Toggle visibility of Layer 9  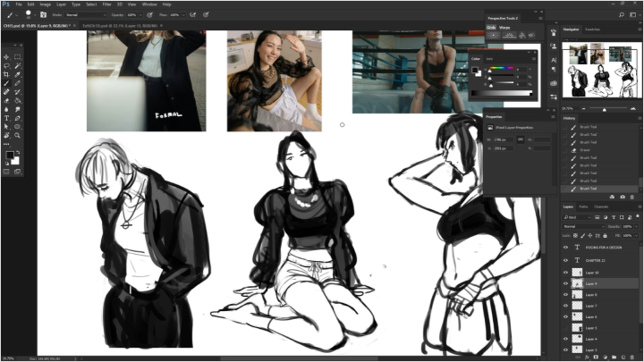[x=565, y=283]
